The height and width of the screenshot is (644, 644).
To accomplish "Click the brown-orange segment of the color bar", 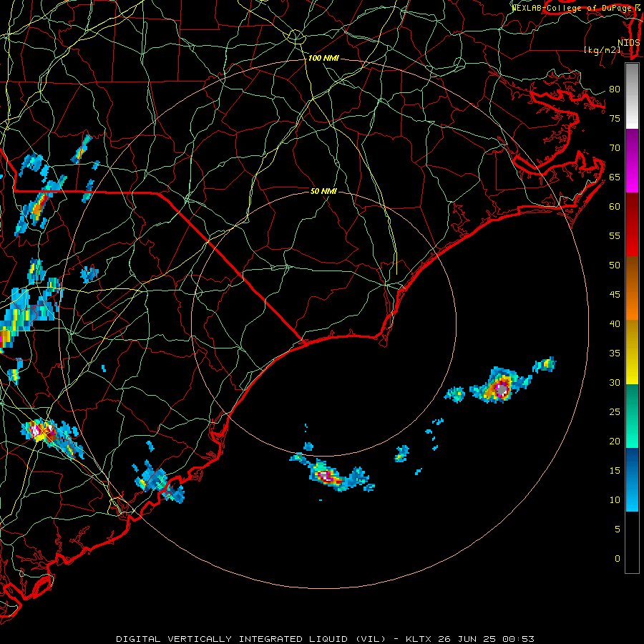I will pyautogui.click(x=632, y=288).
